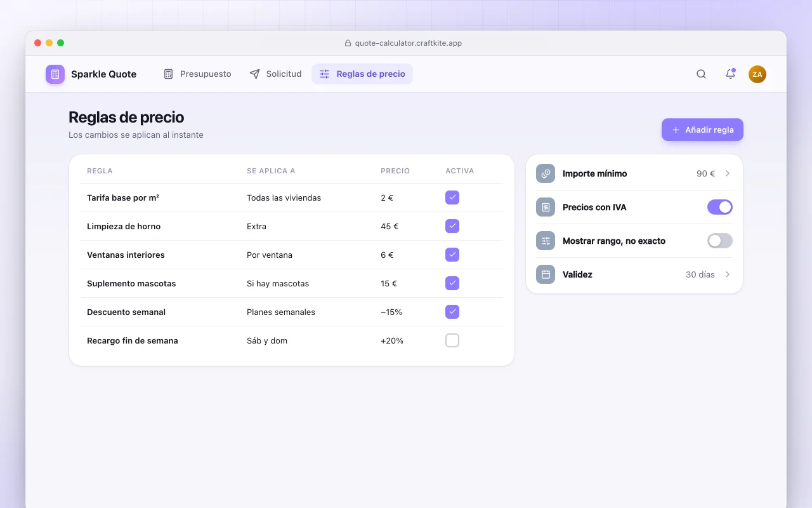Screen dimensions: 812x508
Task: Open notifications bell
Action: pyautogui.click(x=730, y=74)
